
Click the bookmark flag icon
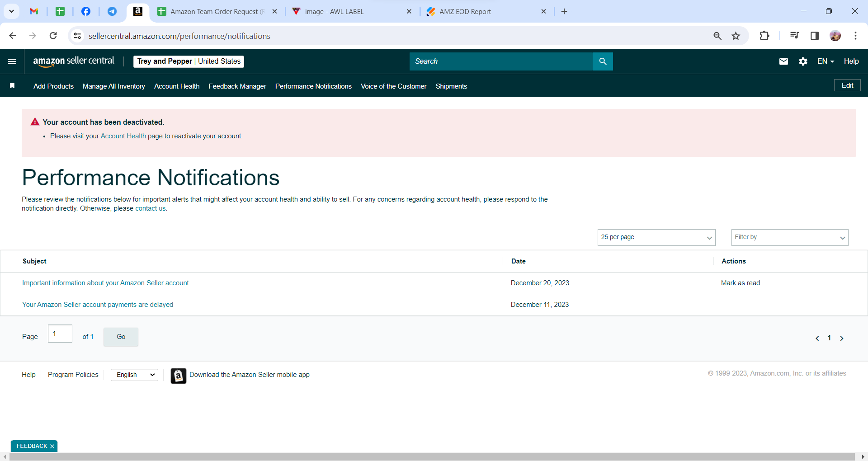pos(12,86)
